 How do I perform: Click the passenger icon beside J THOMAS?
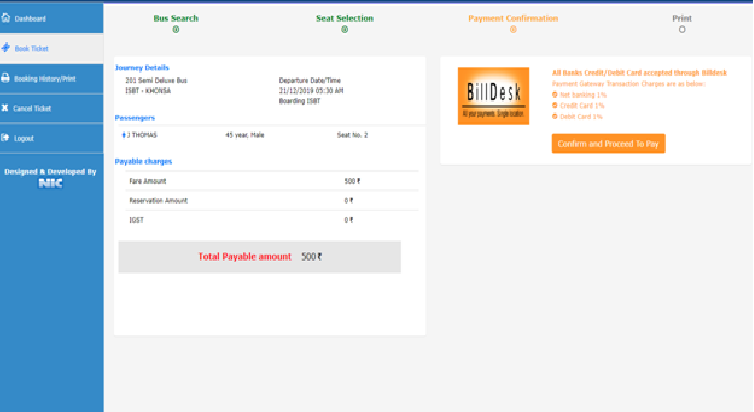pos(123,134)
